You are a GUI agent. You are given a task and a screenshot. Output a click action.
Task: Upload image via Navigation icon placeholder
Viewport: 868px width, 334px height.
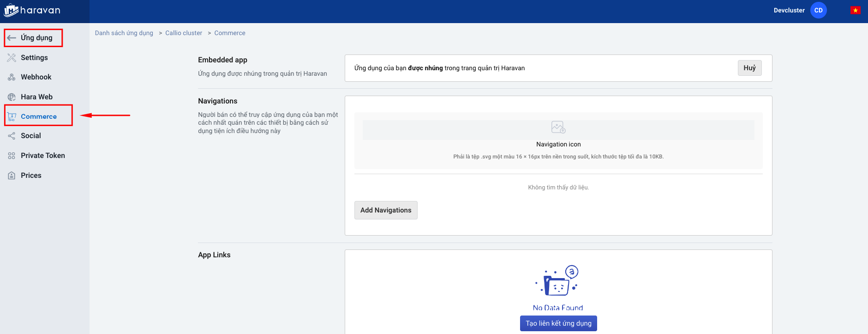point(558,127)
